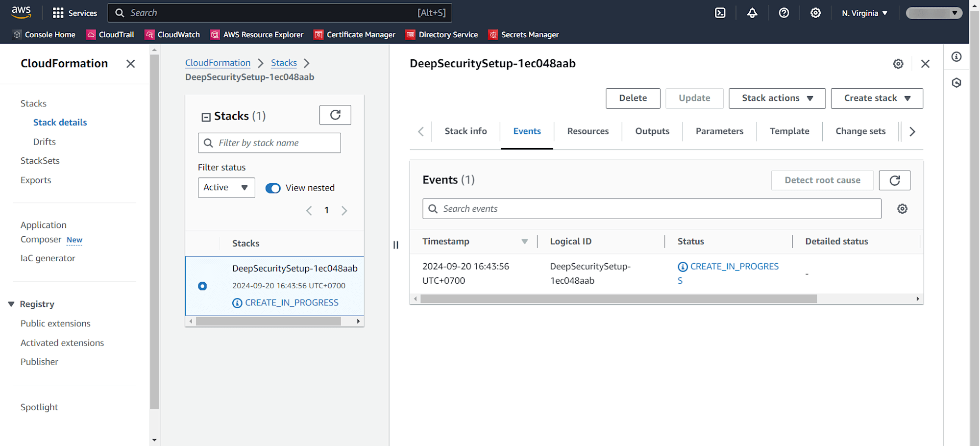The height and width of the screenshot is (446, 980).
Task: Open StackSets in sidebar
Action: [x=40, y=161]
